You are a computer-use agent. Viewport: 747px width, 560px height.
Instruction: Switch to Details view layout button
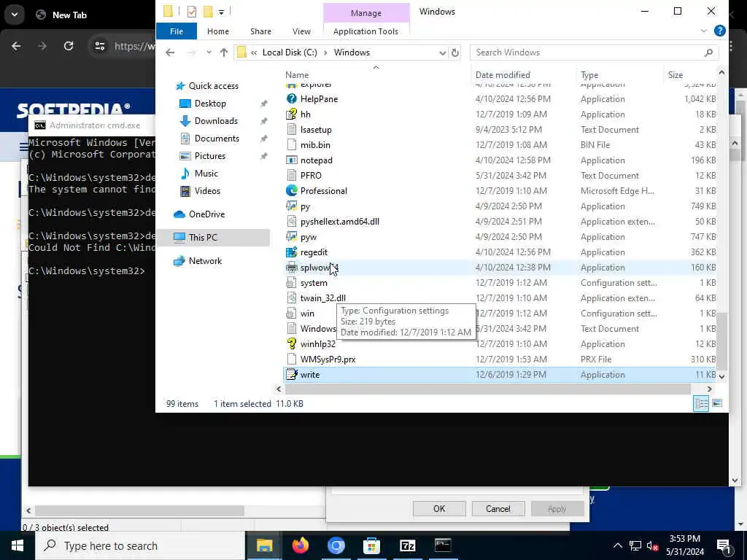point(701,404)
